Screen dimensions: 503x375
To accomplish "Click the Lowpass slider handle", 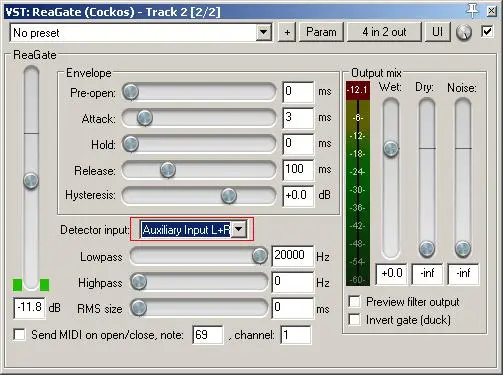I will click(259, 256).
